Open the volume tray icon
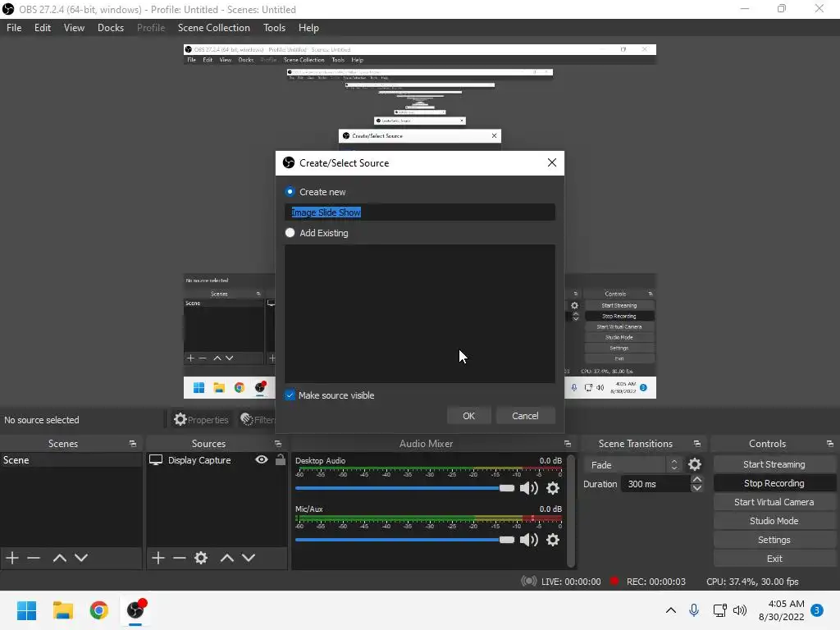The image size is (840, 630). pyautogui.click(x=740, y=610)
